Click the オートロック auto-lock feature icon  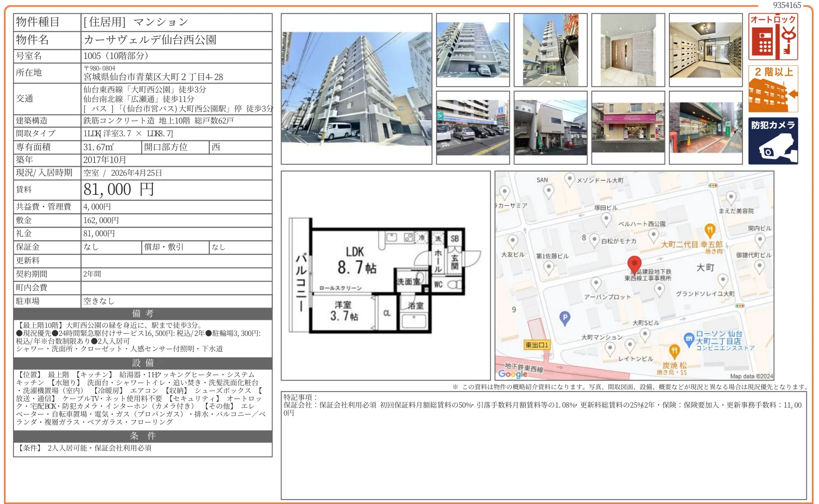click(x=772, y=37)
